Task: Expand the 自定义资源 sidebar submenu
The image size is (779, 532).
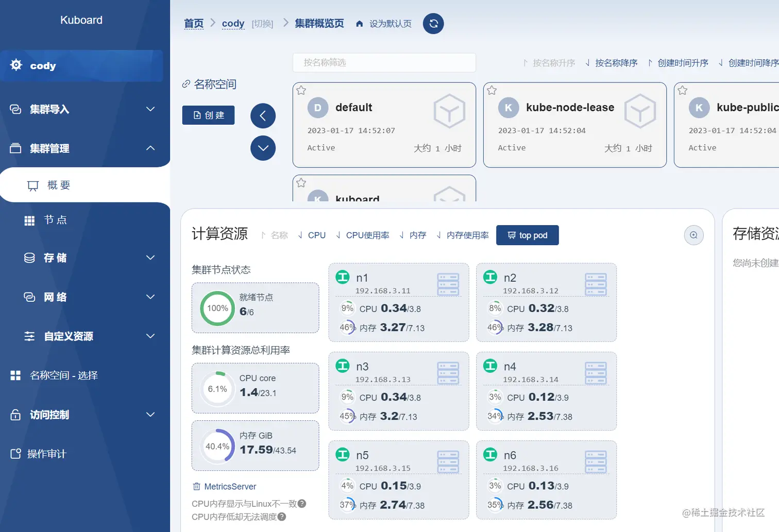Action: click(85, 336)
